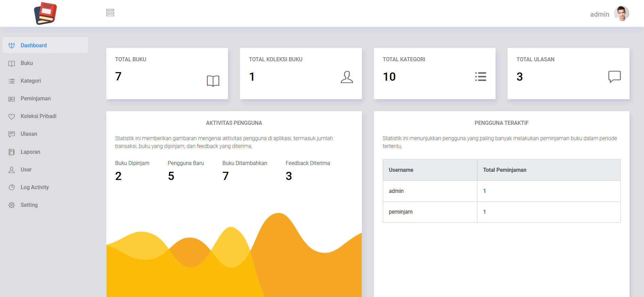Click the open book icon on Total Buku card
The image size is (644, 297).
click(x=213, y=81)
